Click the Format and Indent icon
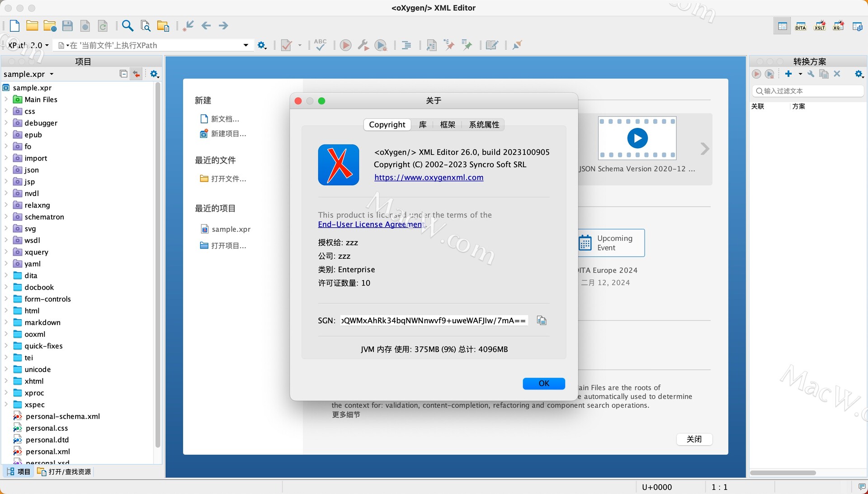 (x=406, y=45)
